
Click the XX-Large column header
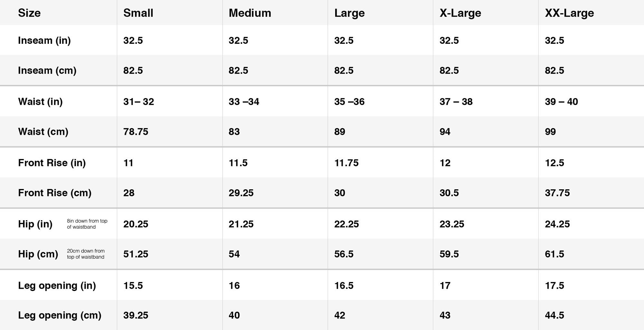click(569, 13)
